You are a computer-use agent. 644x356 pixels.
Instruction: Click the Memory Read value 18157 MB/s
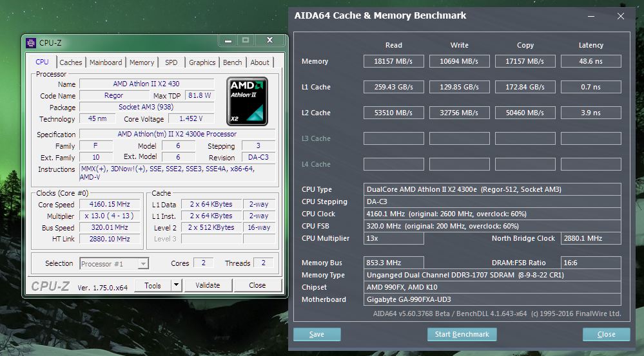pyautogui.click(x=393, y=62)
